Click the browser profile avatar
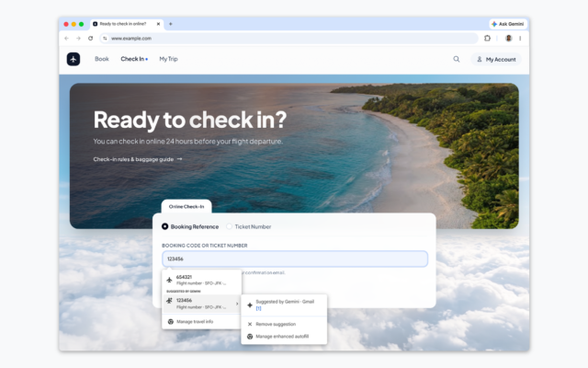Viewport: 588px width, 368px height. click(x=508, y=38)
